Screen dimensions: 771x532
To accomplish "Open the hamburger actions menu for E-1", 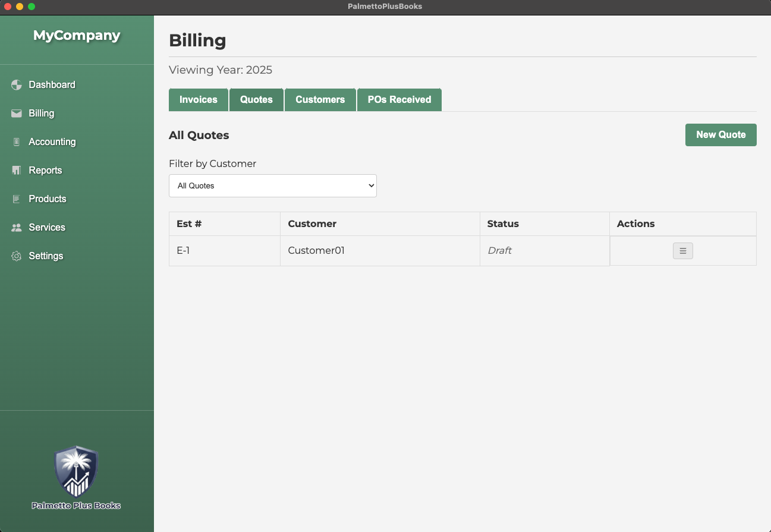I will (682, 251).
